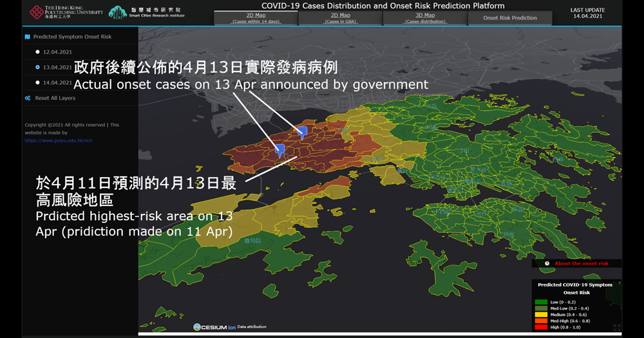The image size is (644, 338).
Task: Click the Cesium ion logo
Action: pos(214,327)
